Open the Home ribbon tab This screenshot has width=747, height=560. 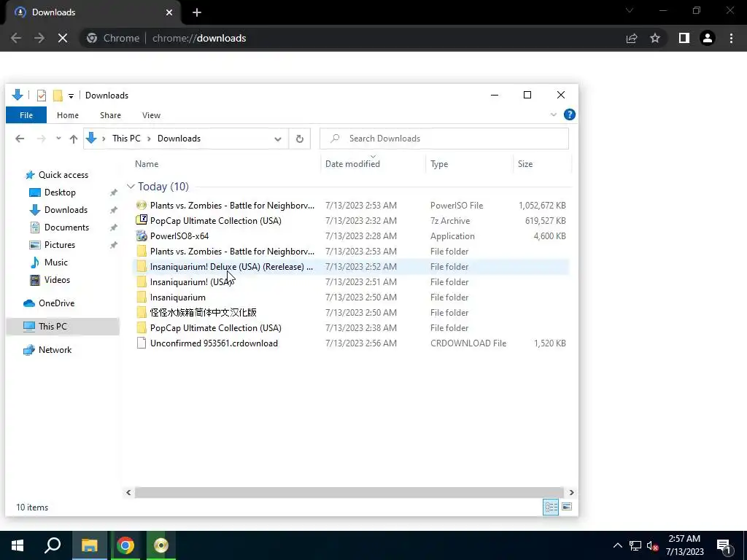[68, 115]
